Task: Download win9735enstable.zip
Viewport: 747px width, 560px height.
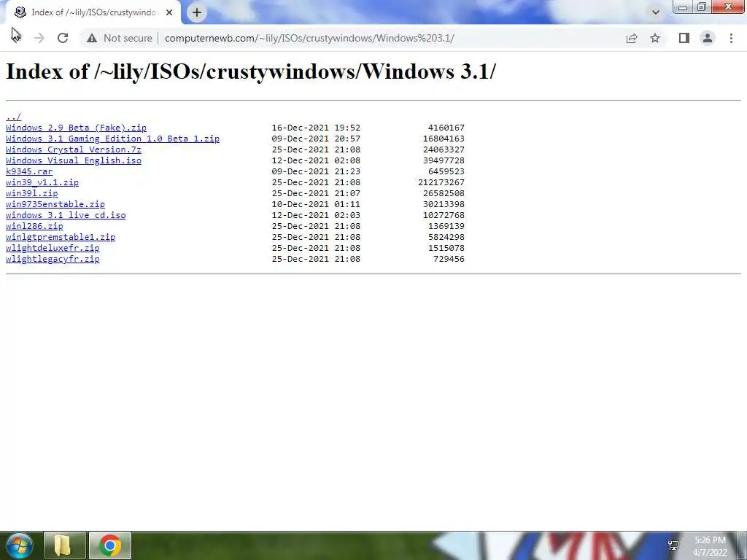Action: point(55,204)
